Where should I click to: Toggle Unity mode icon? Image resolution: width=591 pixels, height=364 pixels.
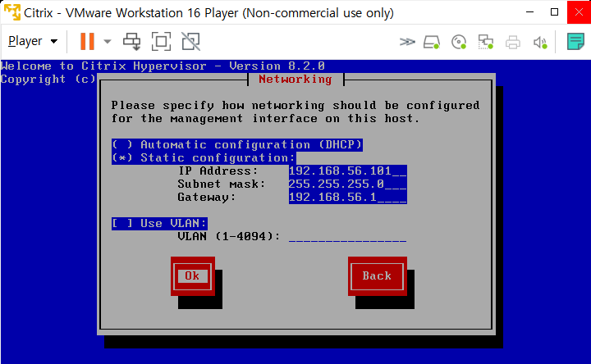pyautogui.click(x=190, y=42)
